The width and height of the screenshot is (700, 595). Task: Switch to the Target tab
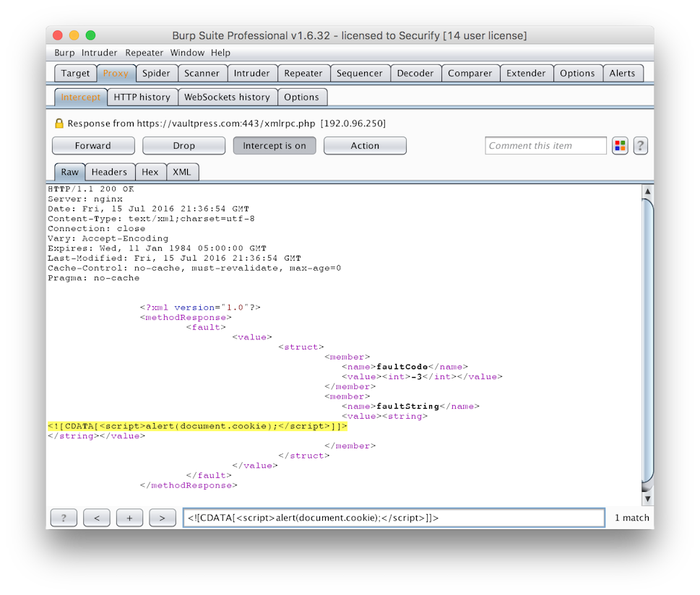[x=75, y=73]
